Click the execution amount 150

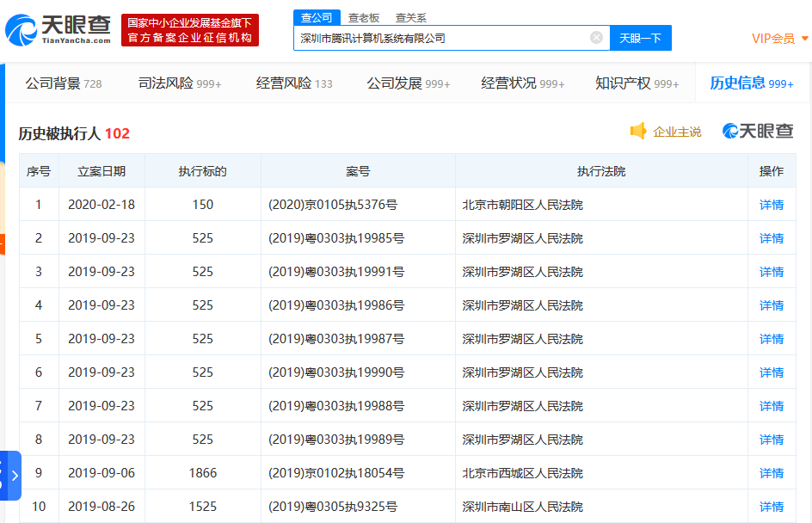pos(202,205)
